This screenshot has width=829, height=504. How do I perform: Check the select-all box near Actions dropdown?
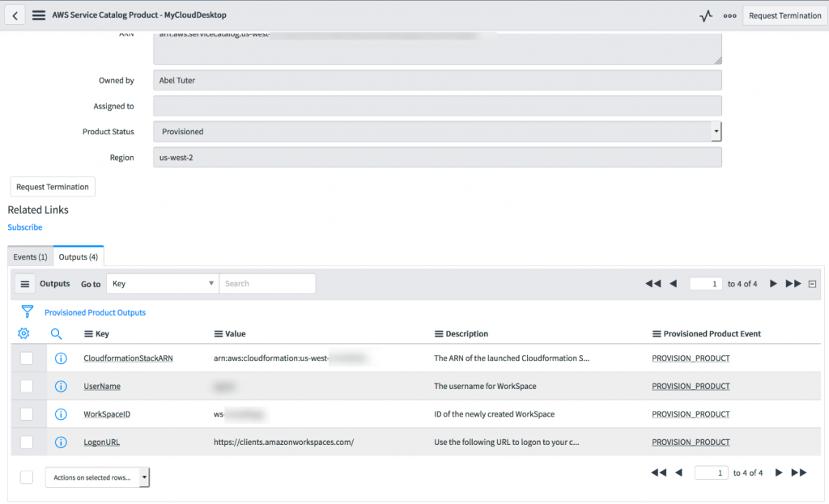tap(26, 476)
